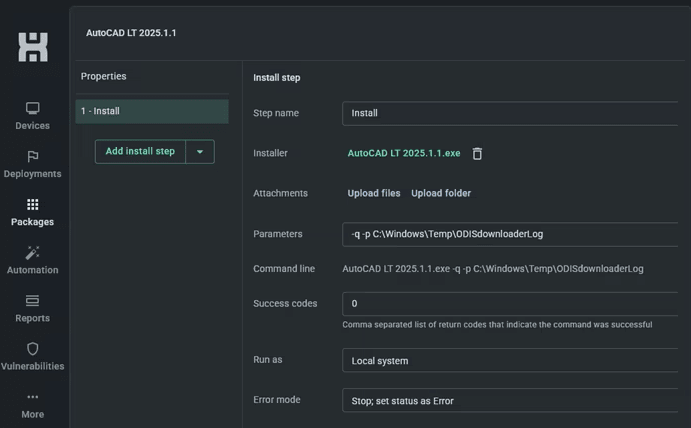Click the Upload folder link
Image resolution: width=691 pixels, height=428 pixels.
pyautogui.click(x=441, y=193)
